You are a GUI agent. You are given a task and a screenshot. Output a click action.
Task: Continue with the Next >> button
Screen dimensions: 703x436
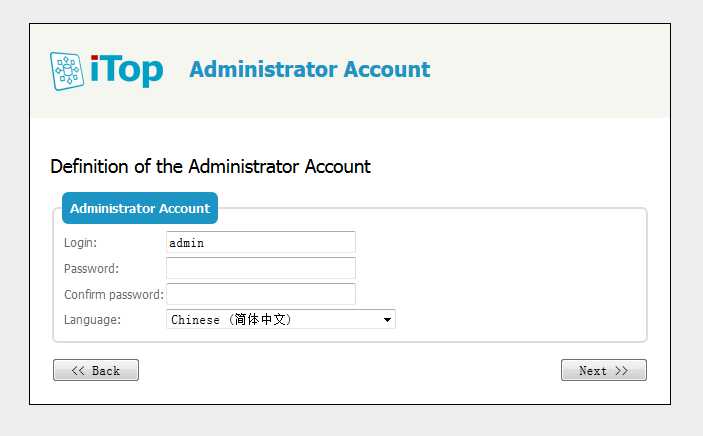coord(603,370)
